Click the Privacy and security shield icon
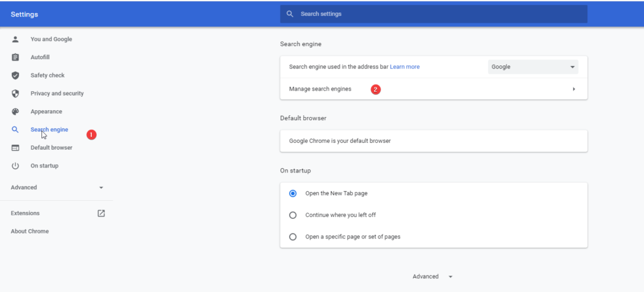644x292 pixels. coord(15,94)
